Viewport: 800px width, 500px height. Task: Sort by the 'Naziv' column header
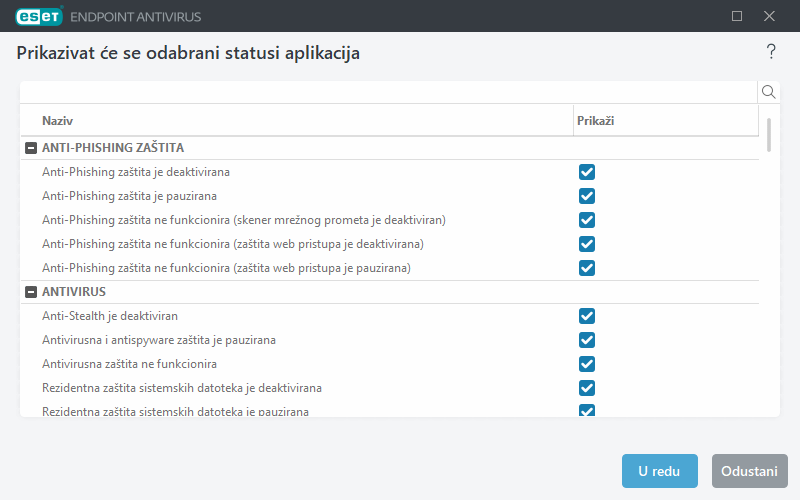pos(297,121)
